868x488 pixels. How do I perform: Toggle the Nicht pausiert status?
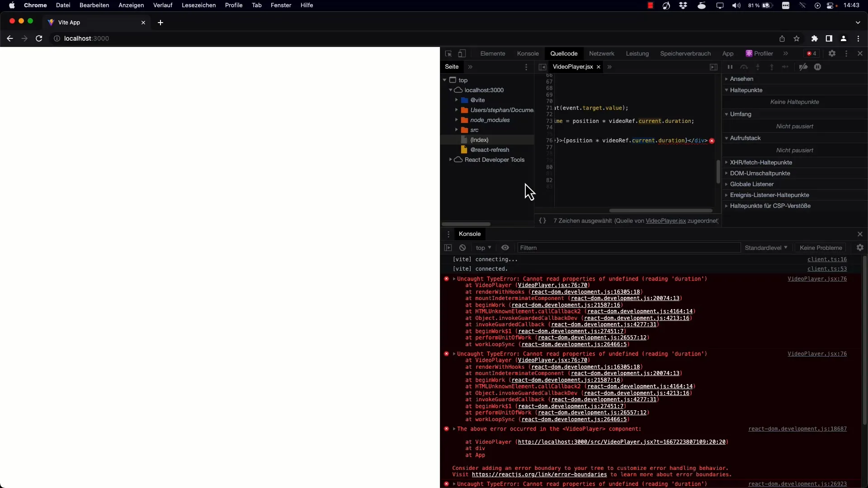click(x=795, y=127)
